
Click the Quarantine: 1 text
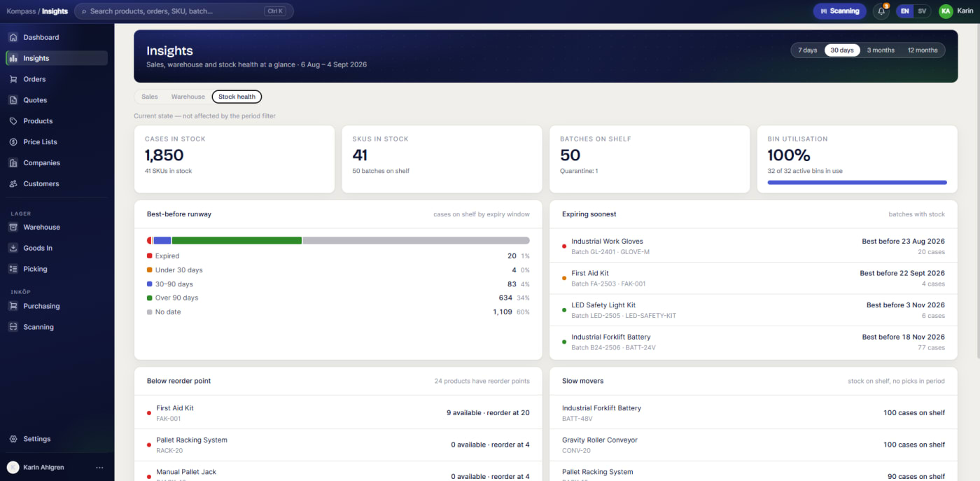[x=579, y=171]
